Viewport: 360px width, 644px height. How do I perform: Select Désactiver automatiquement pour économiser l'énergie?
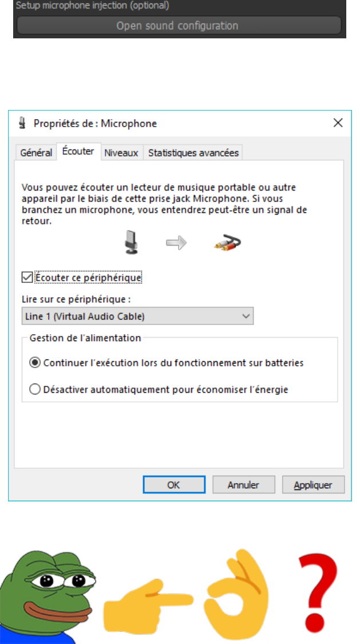35,390
